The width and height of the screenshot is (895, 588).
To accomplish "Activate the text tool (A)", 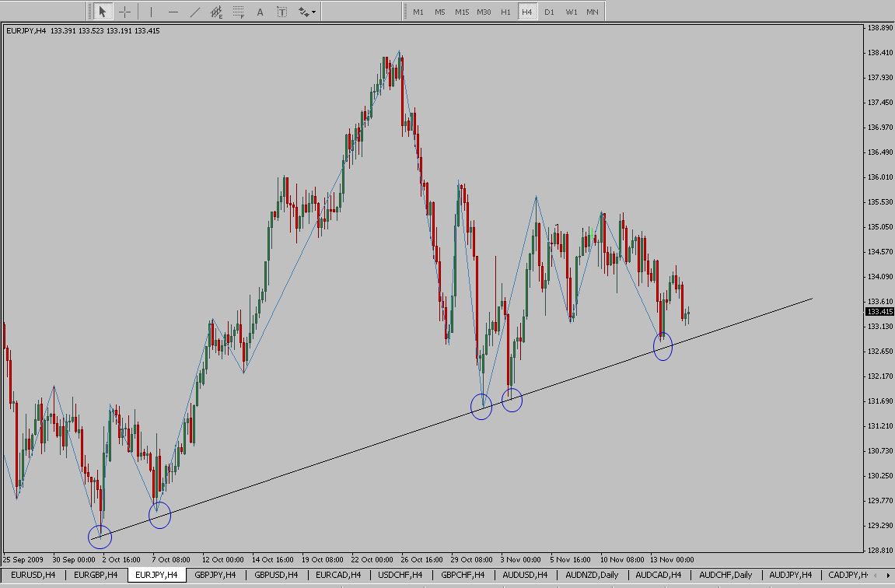I will [x=260, y=12].
